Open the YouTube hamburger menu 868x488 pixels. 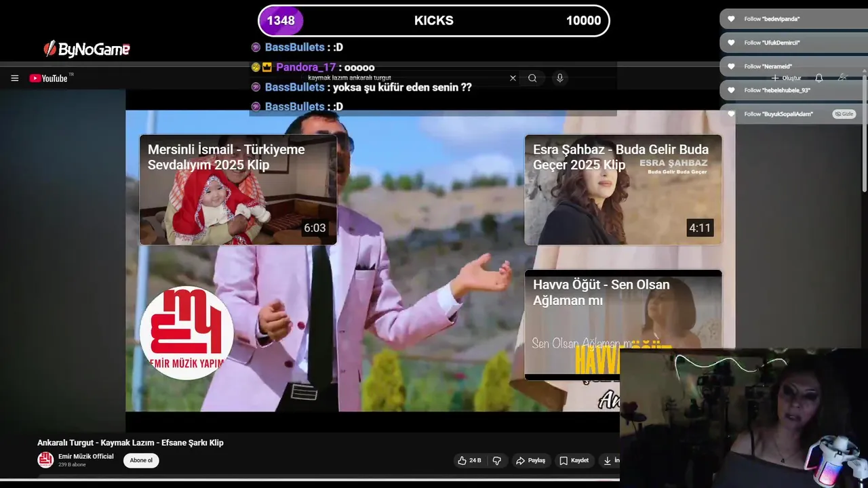(x=14, y=78)
